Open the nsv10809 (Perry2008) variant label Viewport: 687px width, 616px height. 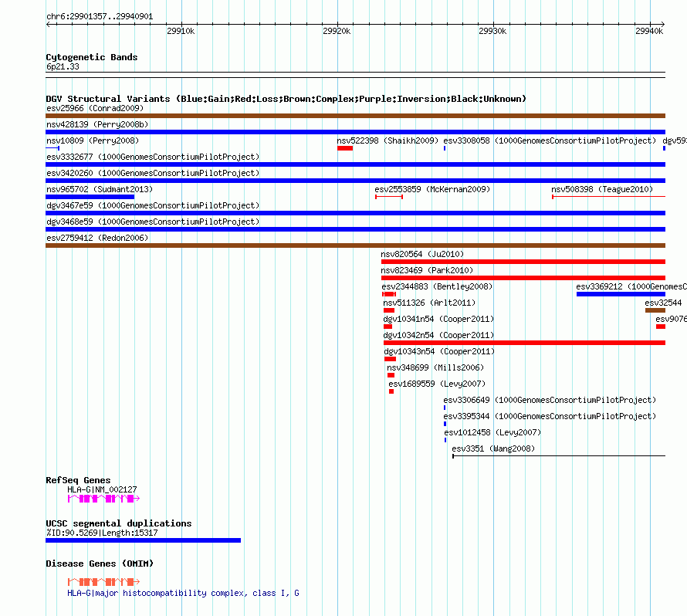point(93,140)
